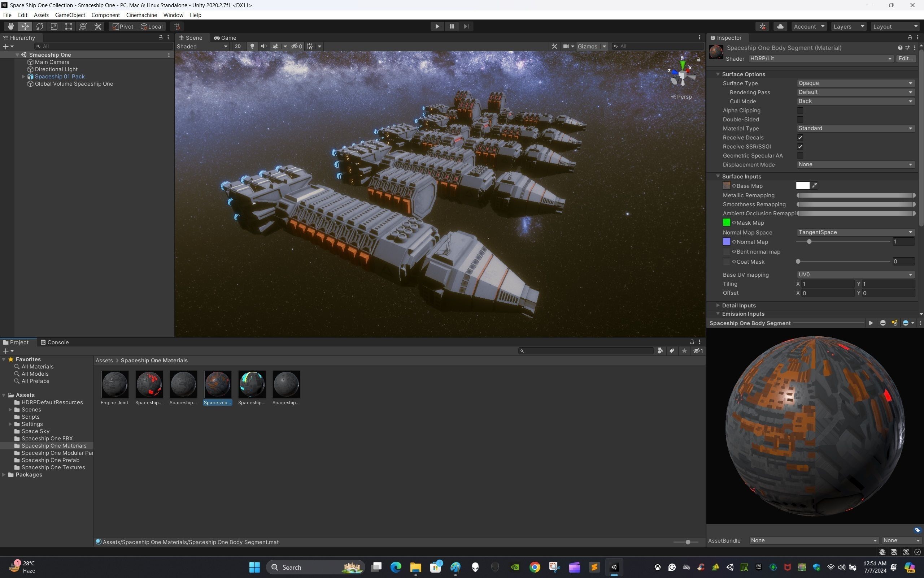Open the Component menu
Screen dimensions: 924x578
click(105, 15)
